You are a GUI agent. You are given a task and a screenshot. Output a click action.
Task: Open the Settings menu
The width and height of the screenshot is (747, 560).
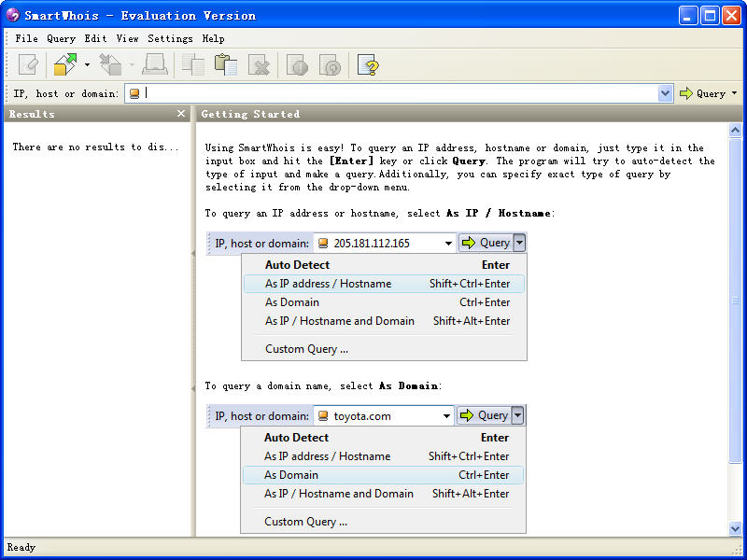pos(170,38)
